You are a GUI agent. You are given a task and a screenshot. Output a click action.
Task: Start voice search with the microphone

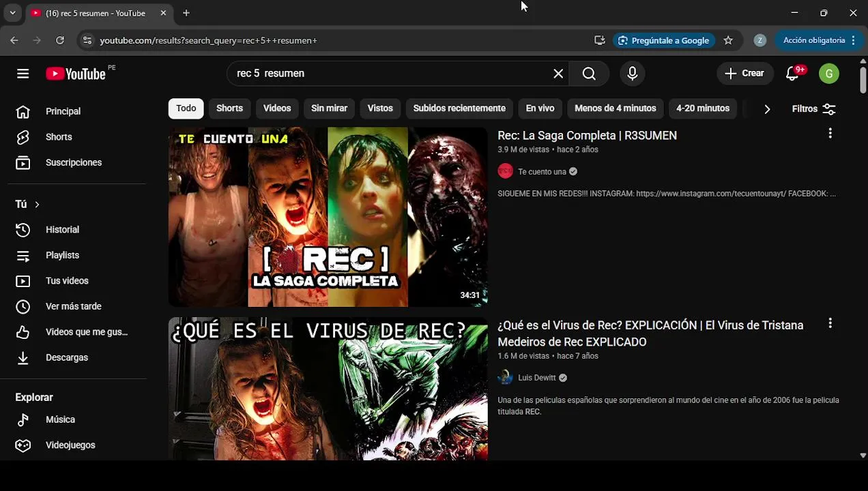point(632,74)
